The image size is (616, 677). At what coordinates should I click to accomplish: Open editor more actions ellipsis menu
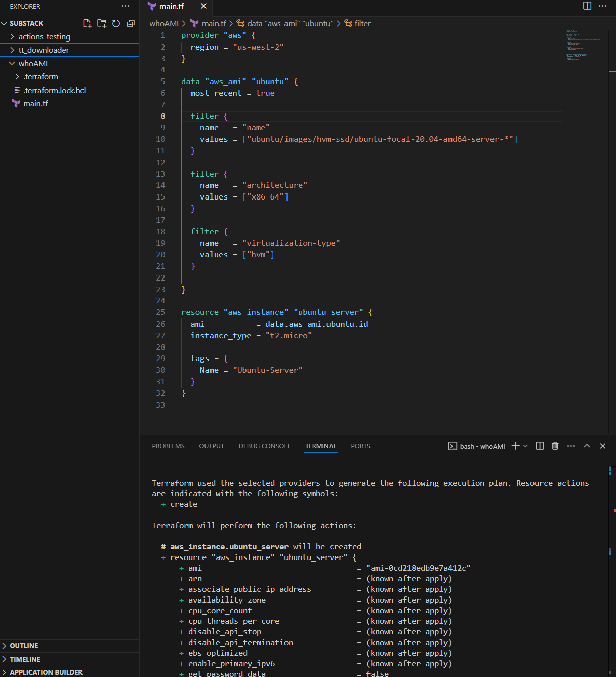pyautogui.click(x=602, y=6)
